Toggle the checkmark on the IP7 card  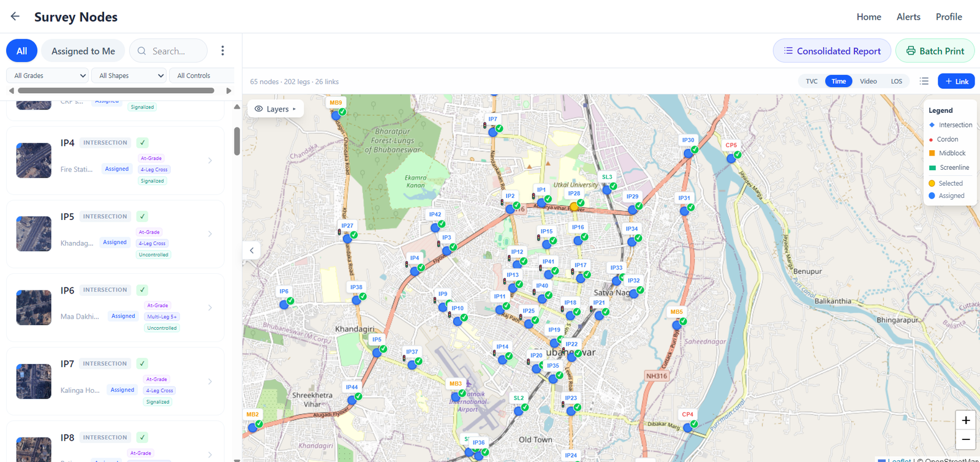click(x=142, y=363)
